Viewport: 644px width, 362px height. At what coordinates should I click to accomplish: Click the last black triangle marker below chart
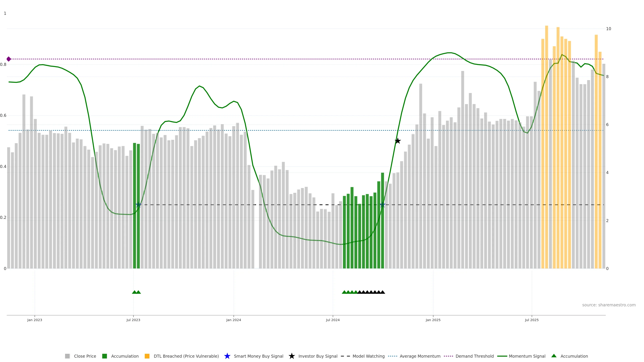pos(383,292)
